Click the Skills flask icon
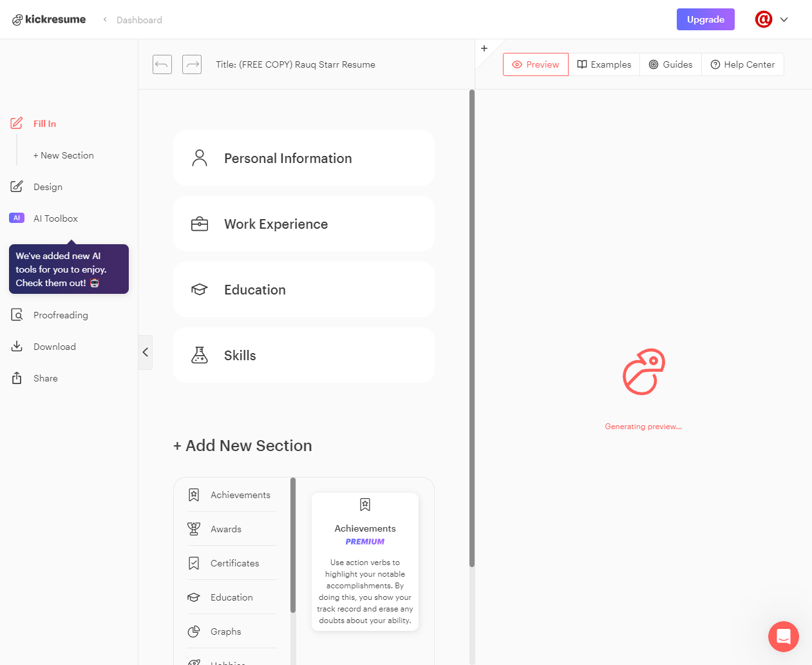The height and width of the screenshot is (665, 812). point(200,355)
